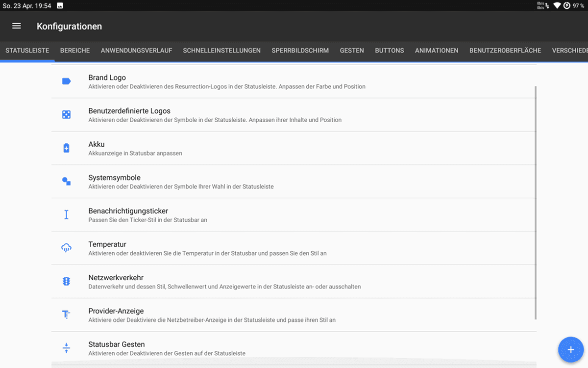588x368 pixels.
Task: Tap 'Passen Sie den Ticker-Stil in der Statusbar an'
Action: point(148,220)
